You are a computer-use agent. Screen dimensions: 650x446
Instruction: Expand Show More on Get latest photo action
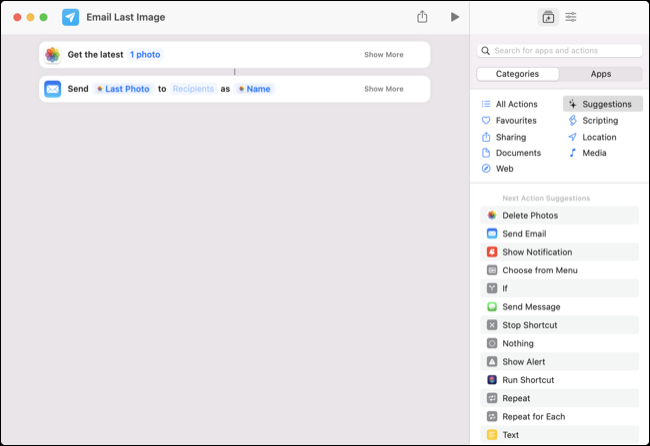coord(383,54)
